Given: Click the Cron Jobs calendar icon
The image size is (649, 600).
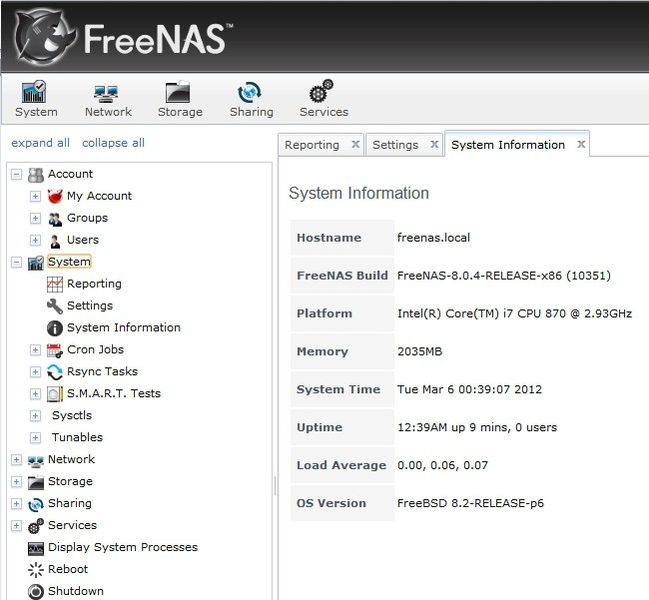Looking at the screenshot, I should point(55,350).
